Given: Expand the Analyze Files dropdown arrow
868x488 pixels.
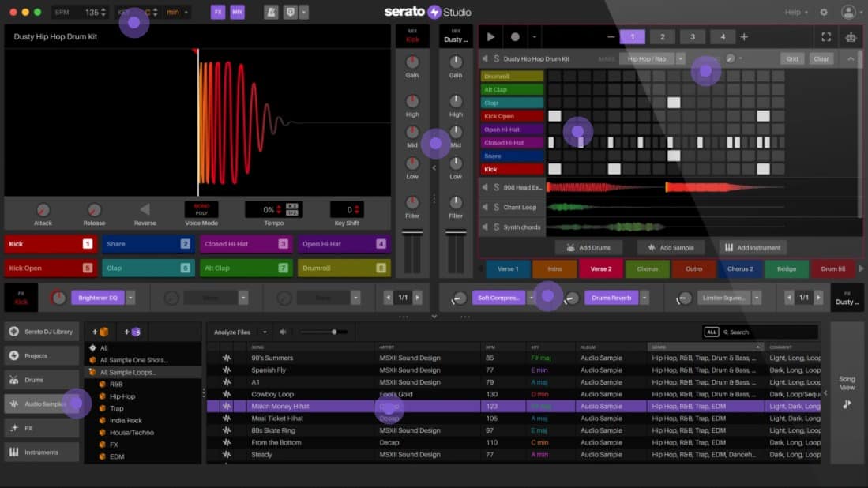Looking at the screenshot, I should pyautogui.click(x=265, y=332).
